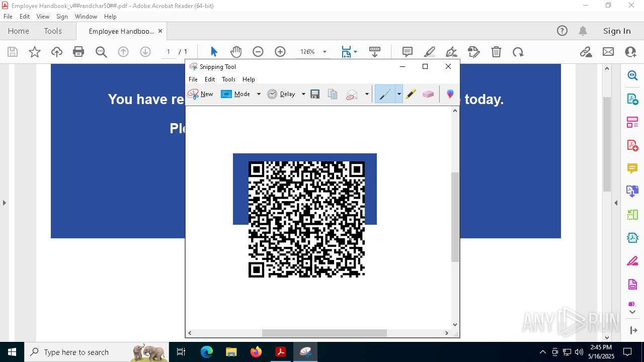Switch to the Acrobat Tools tab
The image size is (644, 362).
click(53, 31)
